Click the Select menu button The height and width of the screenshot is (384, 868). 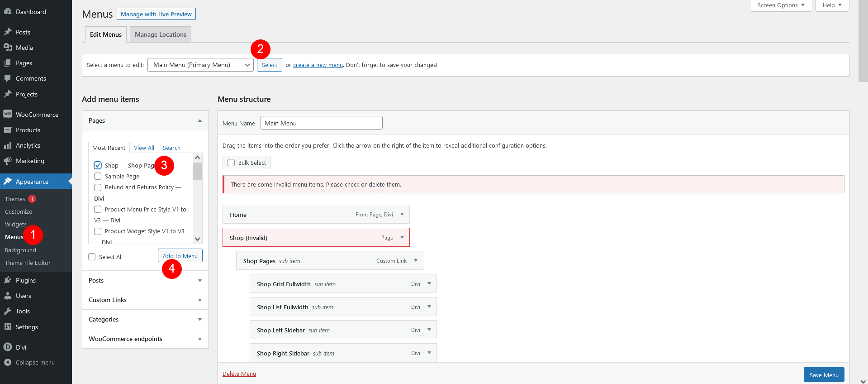tap(270, 65)
